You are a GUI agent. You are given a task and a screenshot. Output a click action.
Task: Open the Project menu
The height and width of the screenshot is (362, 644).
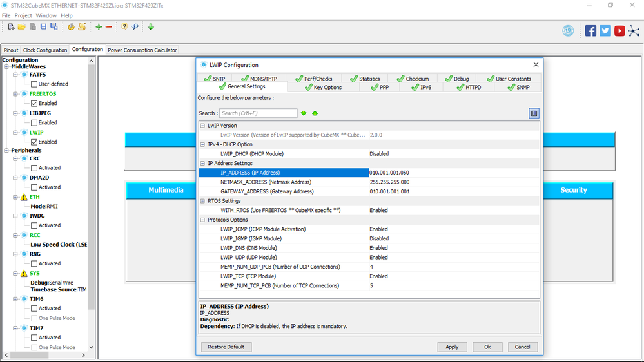[x=23, y=15]
